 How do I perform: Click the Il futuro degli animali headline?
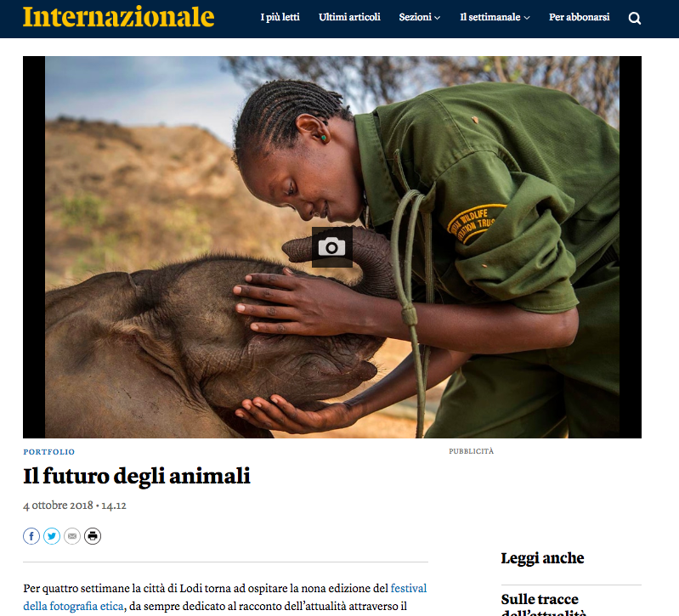click(x=137, y=476)
